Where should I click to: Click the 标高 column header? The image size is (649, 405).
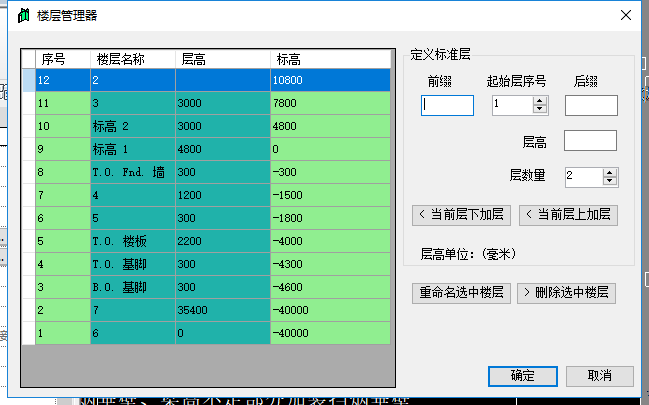[x=330, y=59]
